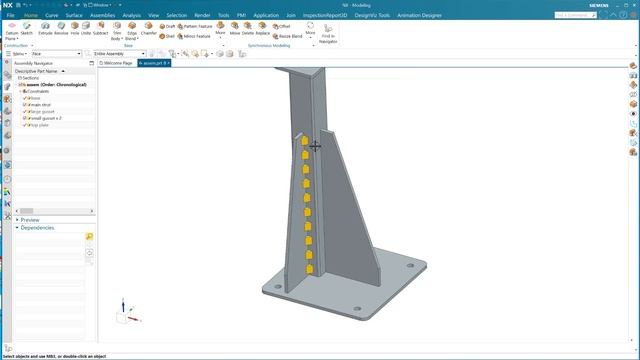640x360 pixels.
Task: Expand the Datum Plane dropdown arrow
Action: coord(17,39)
